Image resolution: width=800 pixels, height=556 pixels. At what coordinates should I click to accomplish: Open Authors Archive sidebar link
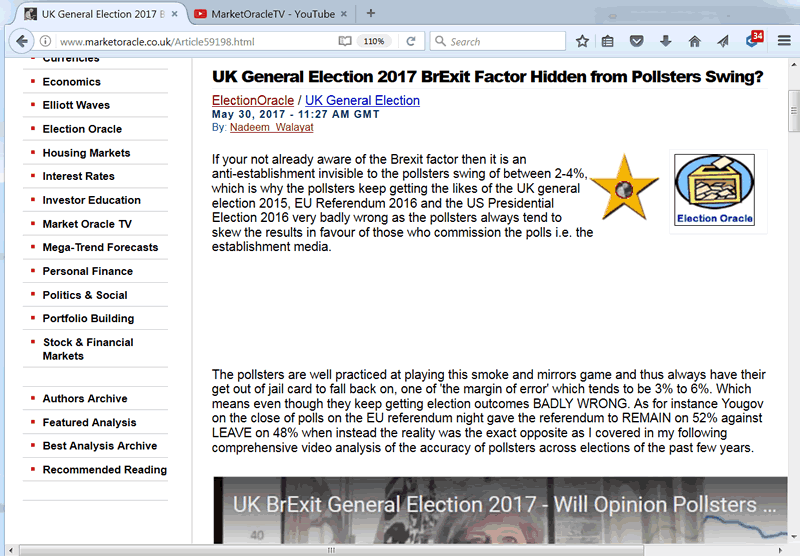(x=85, y=398)
